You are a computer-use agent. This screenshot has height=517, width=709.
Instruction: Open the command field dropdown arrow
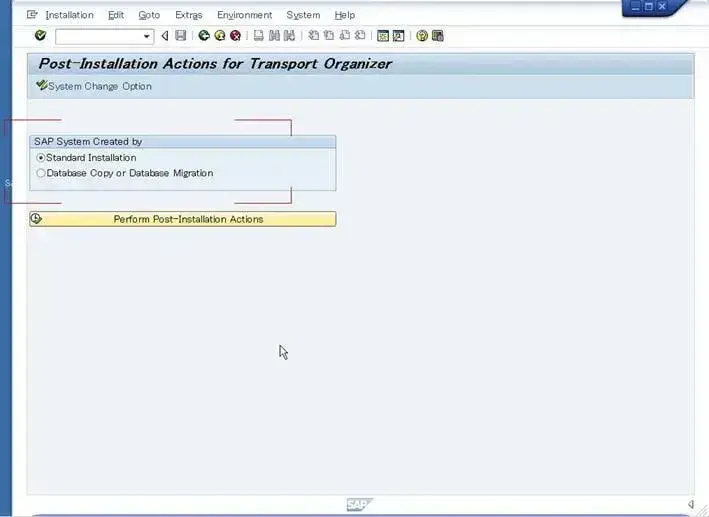tap(147, 36)
